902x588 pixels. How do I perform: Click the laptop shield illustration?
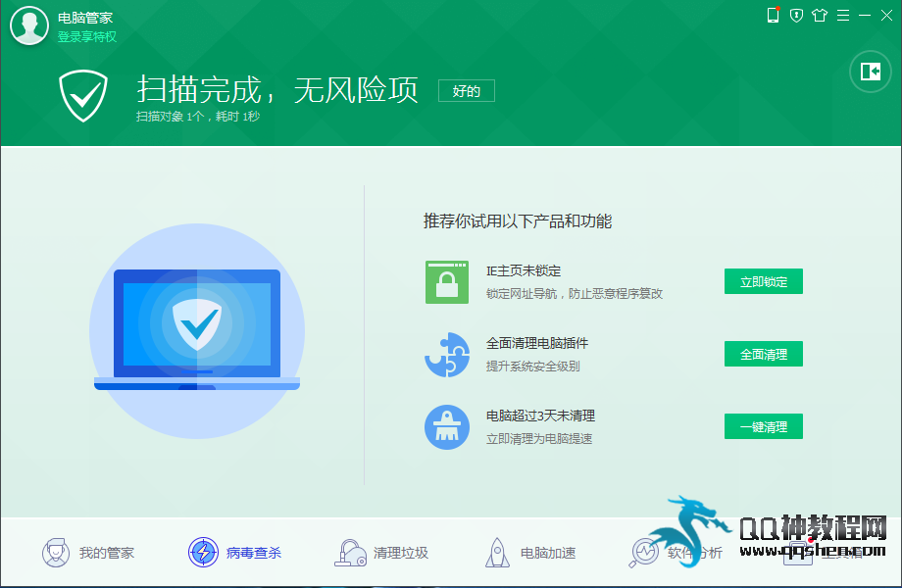coord(197,331)
